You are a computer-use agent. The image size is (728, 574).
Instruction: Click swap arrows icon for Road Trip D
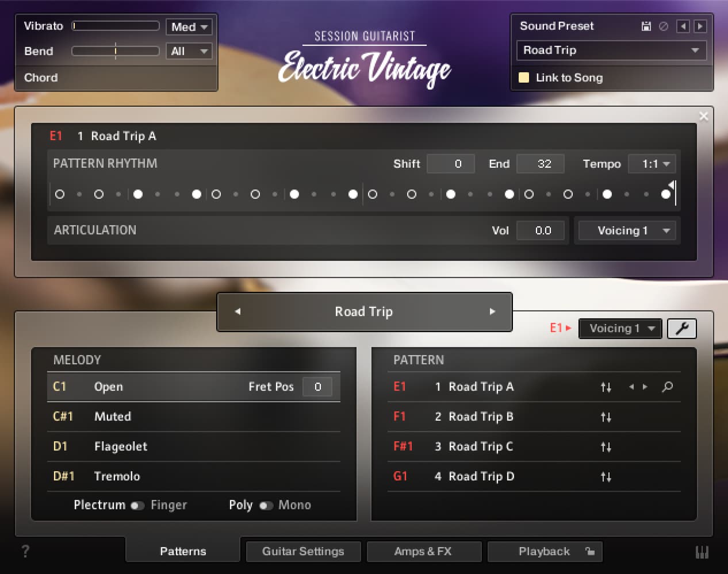click(606, 477)
